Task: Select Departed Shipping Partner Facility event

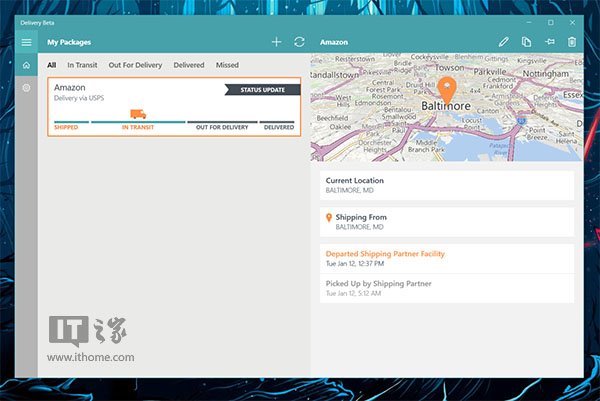Action: 447,259
